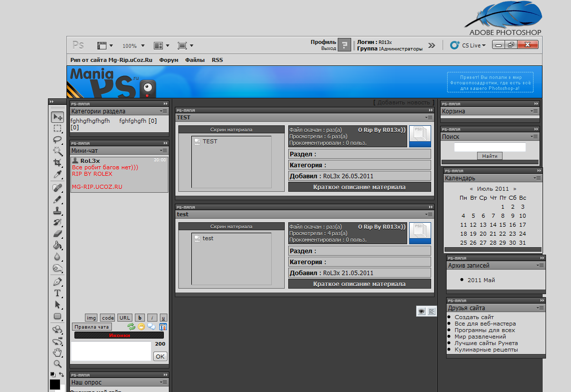Toggle italic formatting in mini-chat
Image resolution: width=571 pixels, height=392 pixels.
(152, 318)
